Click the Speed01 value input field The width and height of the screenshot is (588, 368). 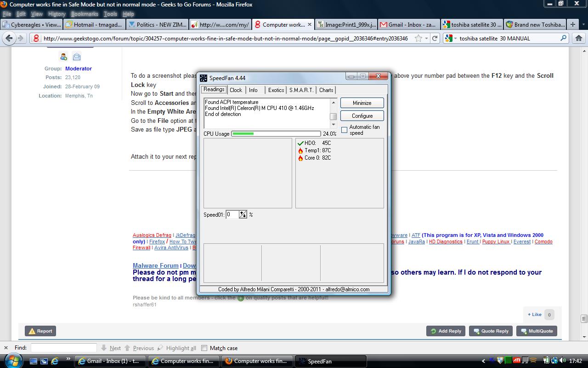232,214
